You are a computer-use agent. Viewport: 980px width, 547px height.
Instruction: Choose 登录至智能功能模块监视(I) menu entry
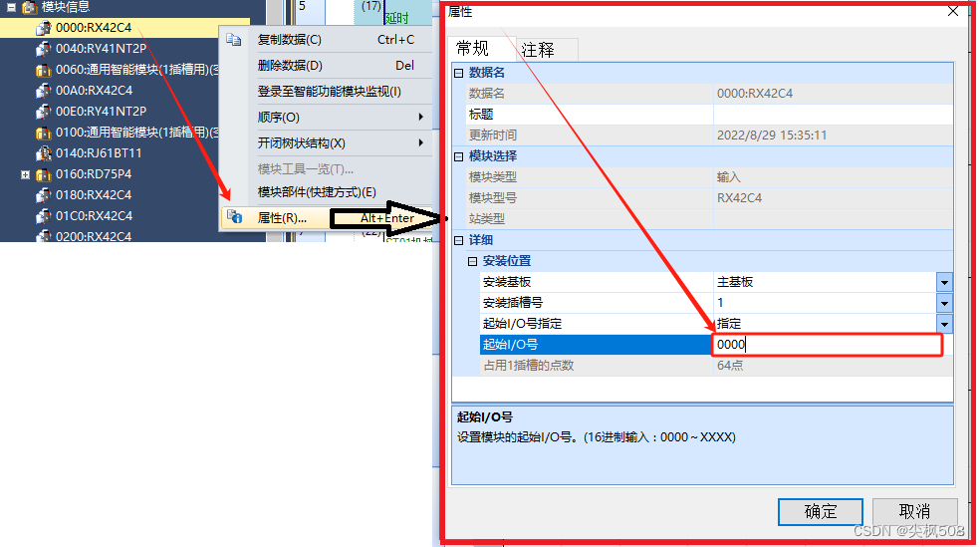tap(326, 92)
